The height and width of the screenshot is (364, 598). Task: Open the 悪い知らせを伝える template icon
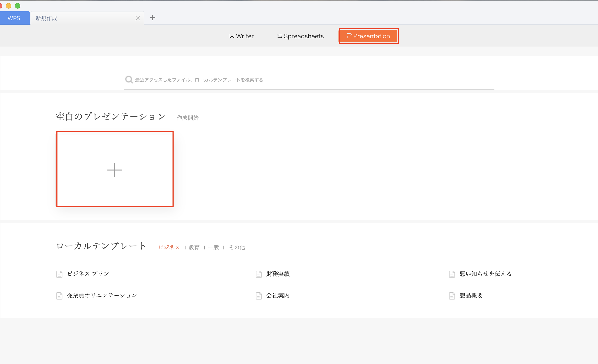(x=452, y=274)
